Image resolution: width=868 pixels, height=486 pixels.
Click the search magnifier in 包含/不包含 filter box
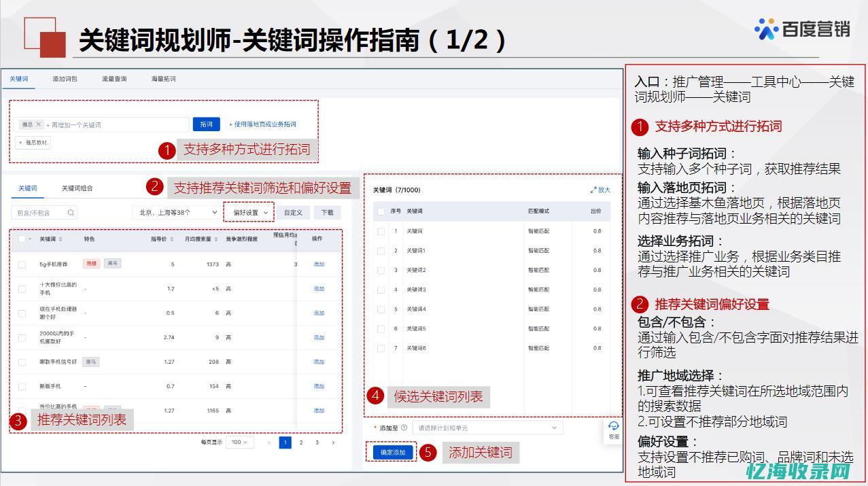pos(70,213)
